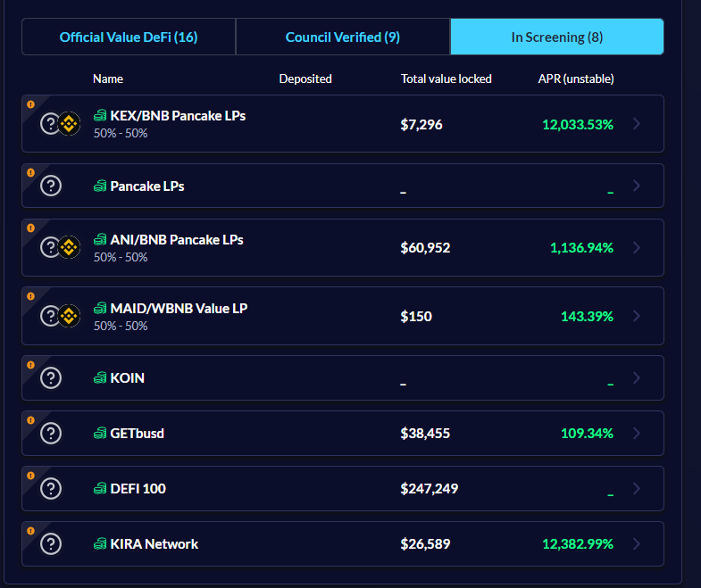
Task: Click the question mark icon on KIRA Network row
Action: 51,543
